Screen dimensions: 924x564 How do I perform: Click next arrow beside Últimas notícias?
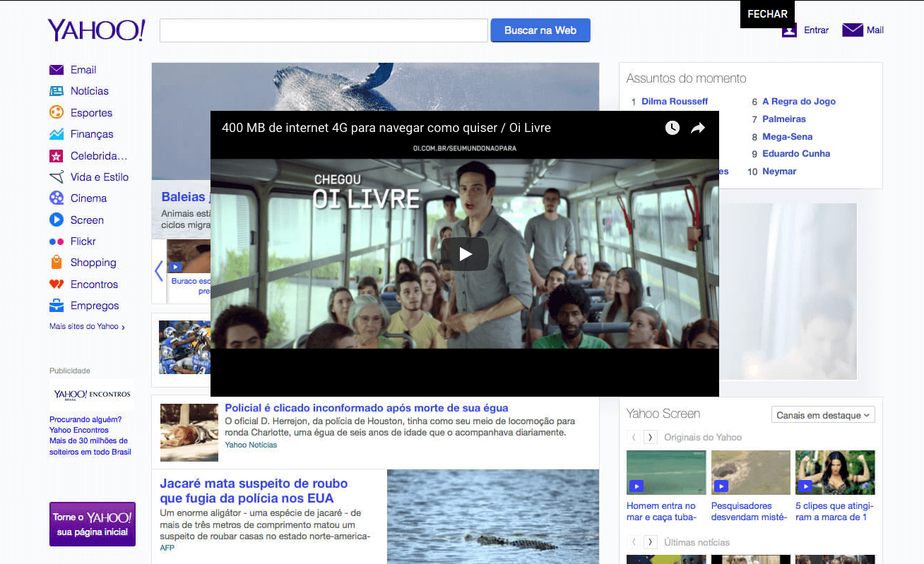click(x=651, y=542)
